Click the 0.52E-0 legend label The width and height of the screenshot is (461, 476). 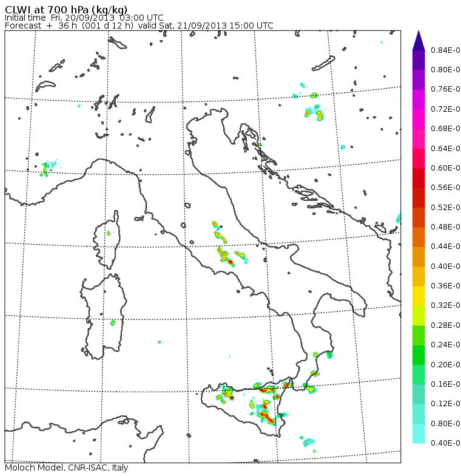[x=445, y=208]
